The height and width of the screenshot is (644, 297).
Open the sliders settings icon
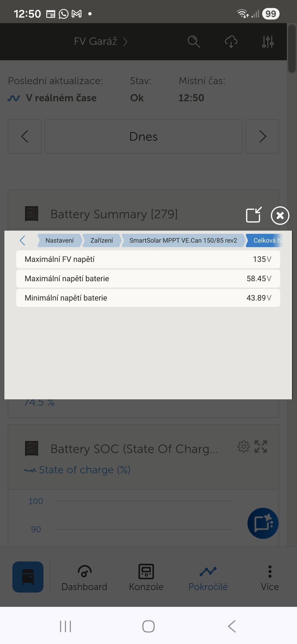[x=268, y=42]
